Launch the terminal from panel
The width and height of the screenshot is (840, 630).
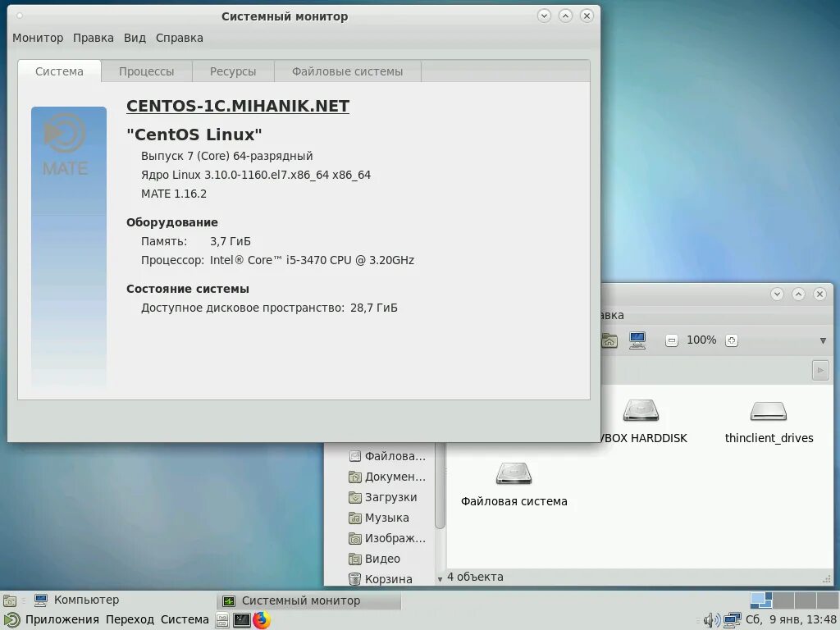(242, 620)
